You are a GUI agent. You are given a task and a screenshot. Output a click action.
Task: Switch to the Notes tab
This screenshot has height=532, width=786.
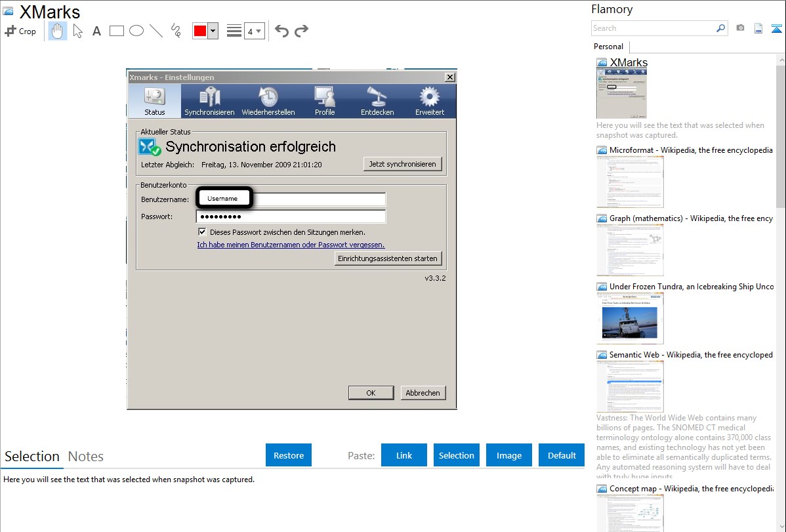coord(86,457)
